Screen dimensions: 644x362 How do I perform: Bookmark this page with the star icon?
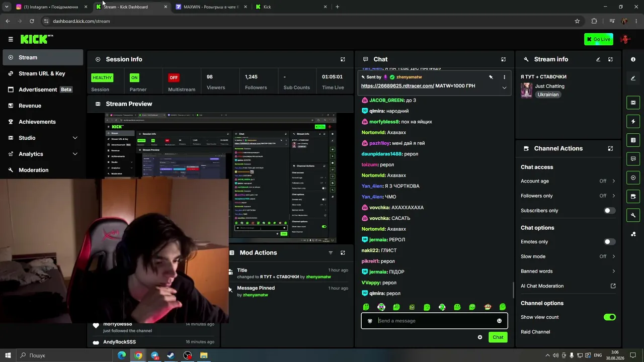tap(577, 21)
